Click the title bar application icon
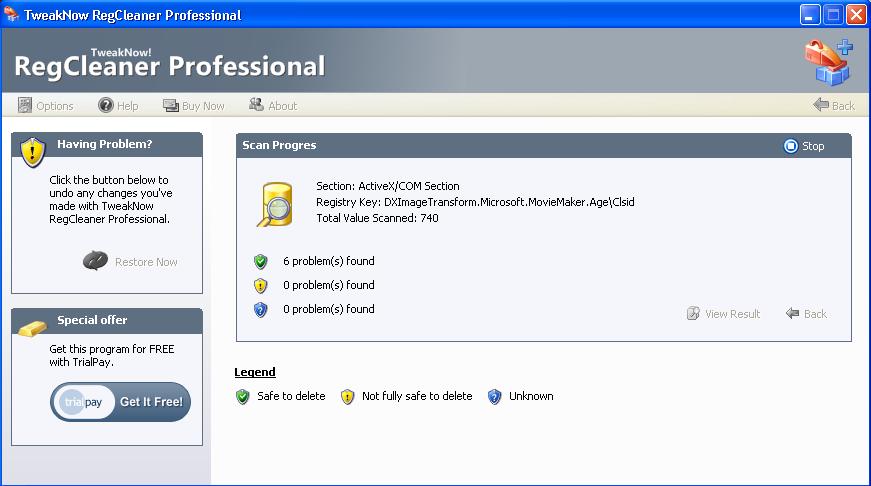 tap(11, 14)
